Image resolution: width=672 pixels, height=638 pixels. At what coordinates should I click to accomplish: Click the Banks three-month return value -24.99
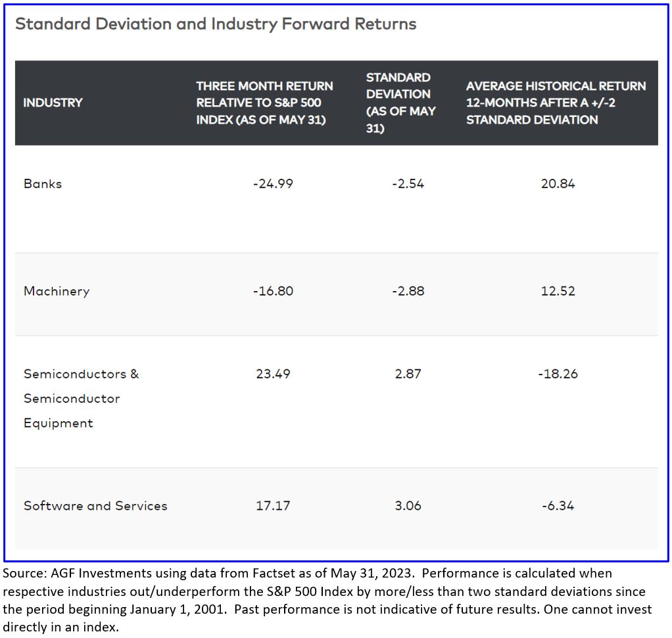273,184
